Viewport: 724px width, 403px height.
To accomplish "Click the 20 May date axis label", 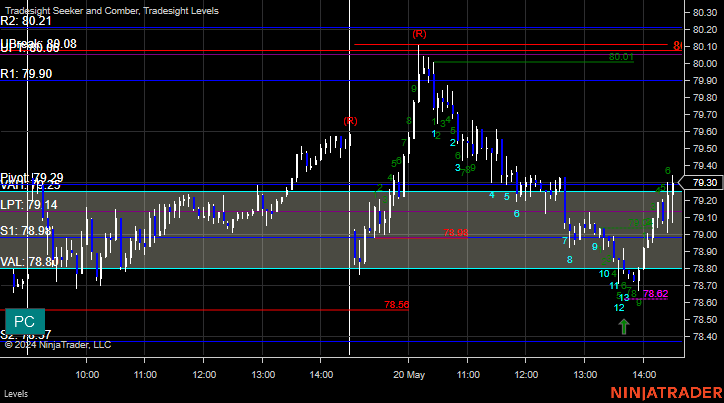I will pos(409,375).
